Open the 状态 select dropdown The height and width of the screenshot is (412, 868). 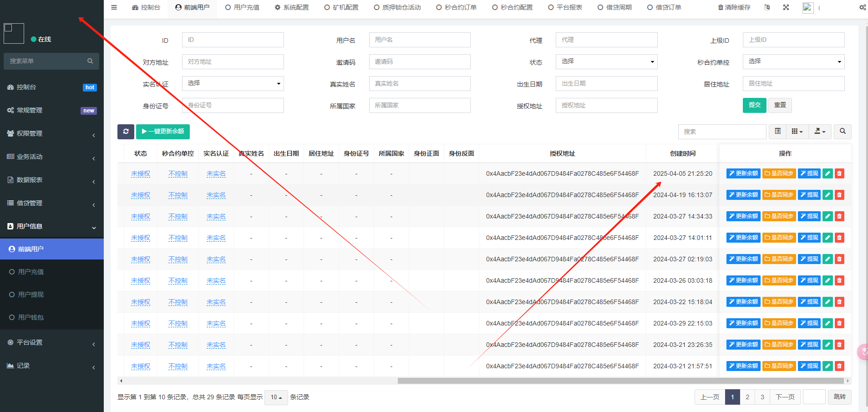point(606,61)
